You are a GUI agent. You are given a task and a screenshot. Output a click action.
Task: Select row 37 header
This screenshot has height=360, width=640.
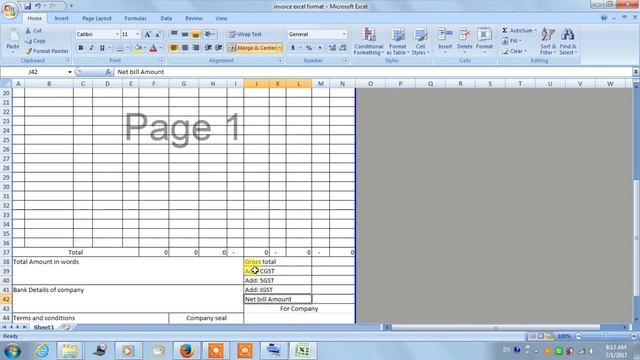(6, 252)
